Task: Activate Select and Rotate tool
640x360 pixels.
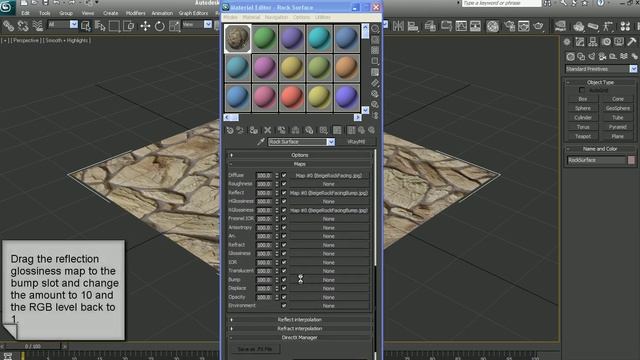Action: (160, 26)
